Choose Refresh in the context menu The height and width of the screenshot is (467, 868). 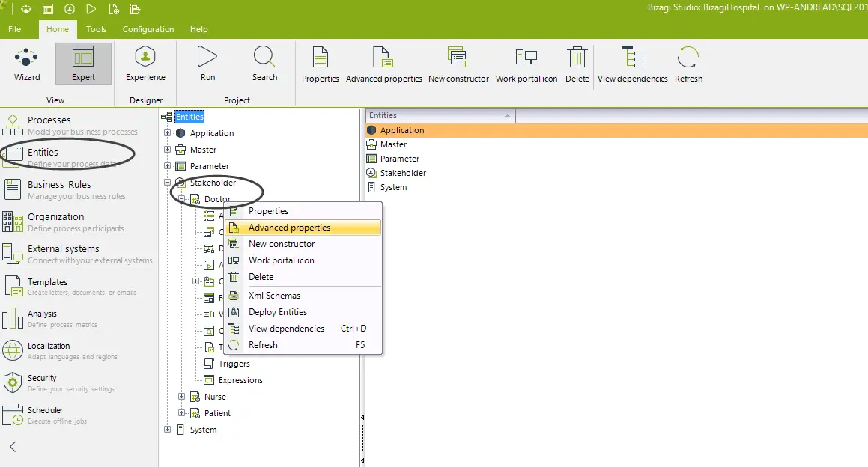point(303,345)
